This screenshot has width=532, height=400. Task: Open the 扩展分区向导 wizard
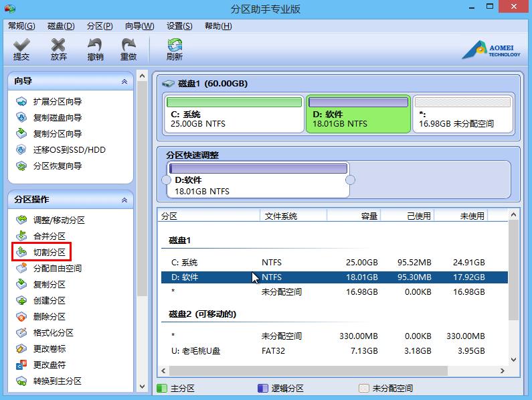click(x=50, y=102)
